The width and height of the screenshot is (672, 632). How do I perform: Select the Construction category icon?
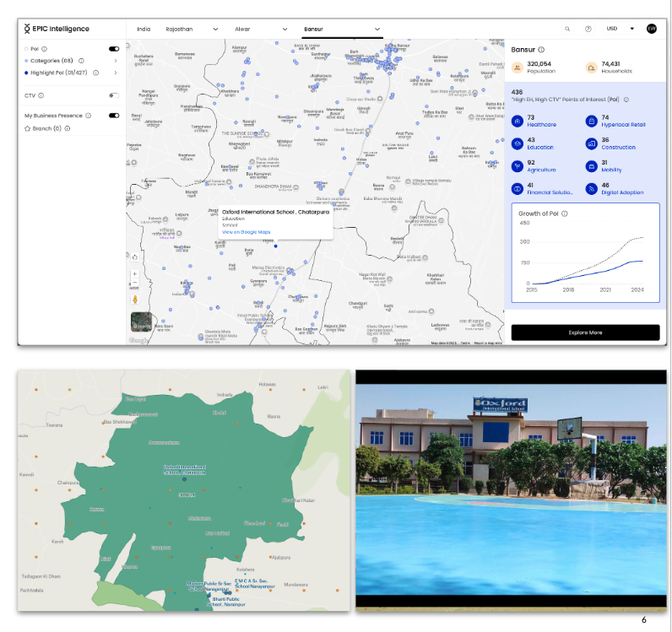pos(592,144)
